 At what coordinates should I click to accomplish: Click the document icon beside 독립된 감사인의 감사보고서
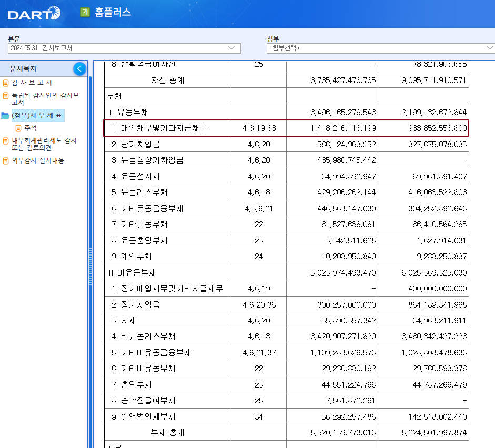point(6,95)
